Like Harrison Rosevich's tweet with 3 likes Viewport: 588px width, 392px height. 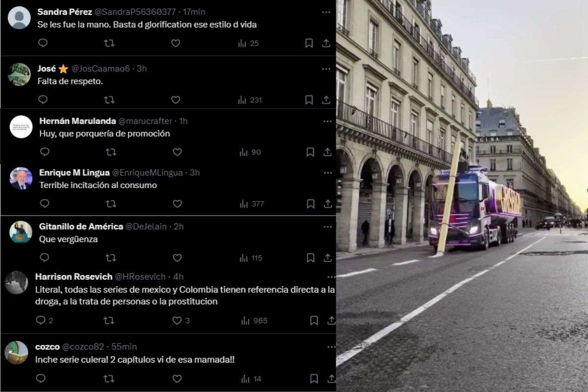tap(181, 320)
